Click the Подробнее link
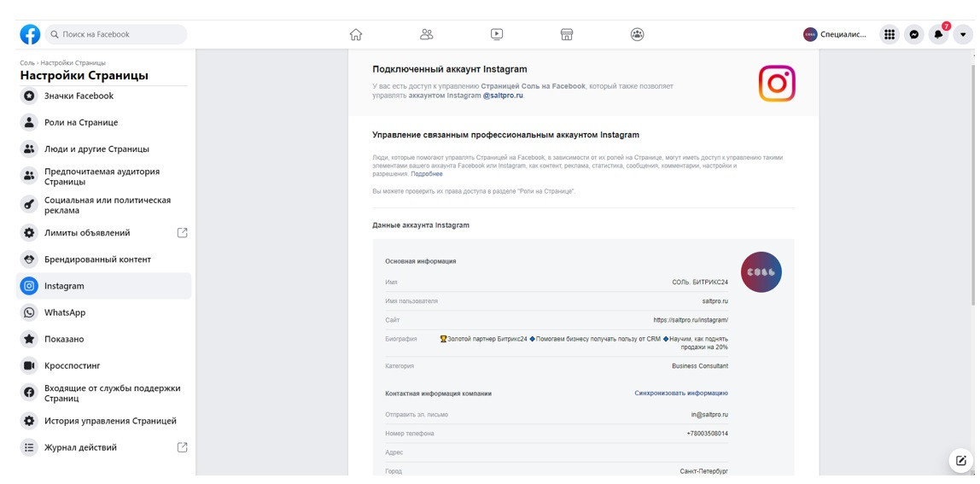 click(x=427, y=174)
